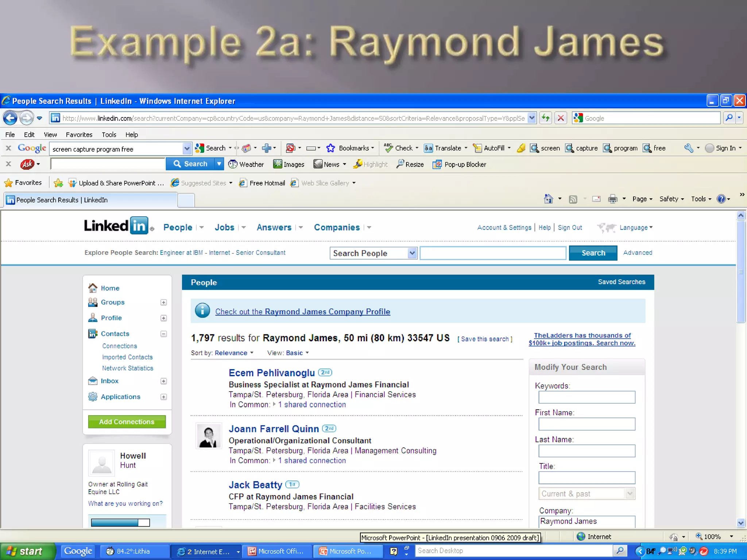Click the IE Help question mark icon
The image size is (747, 560).
pyautogui.click(x=721, y=198)
